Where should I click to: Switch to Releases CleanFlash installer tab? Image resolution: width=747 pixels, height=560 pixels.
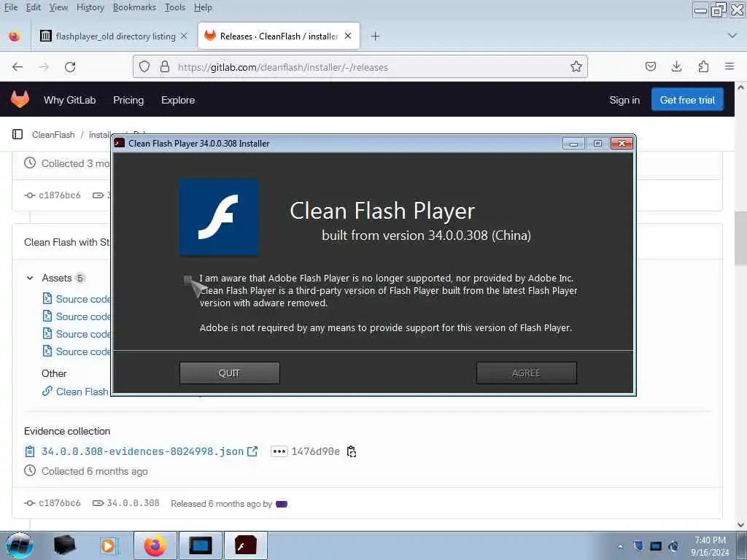coord(279,36)
